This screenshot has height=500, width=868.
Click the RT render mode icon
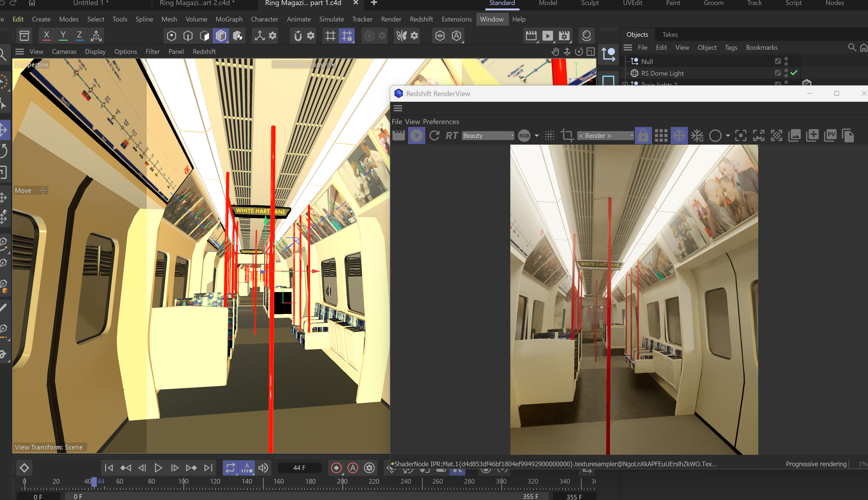point(452,136)
